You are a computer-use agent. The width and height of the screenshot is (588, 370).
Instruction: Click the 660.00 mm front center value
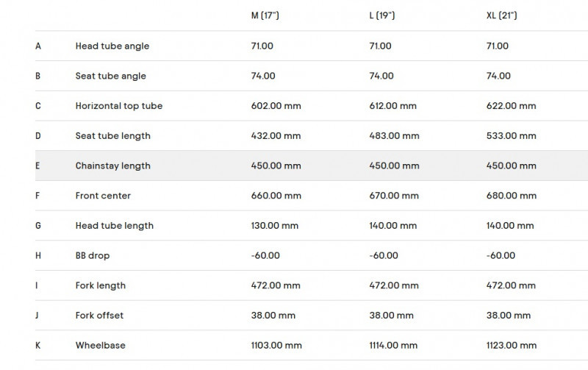point(276,196)
